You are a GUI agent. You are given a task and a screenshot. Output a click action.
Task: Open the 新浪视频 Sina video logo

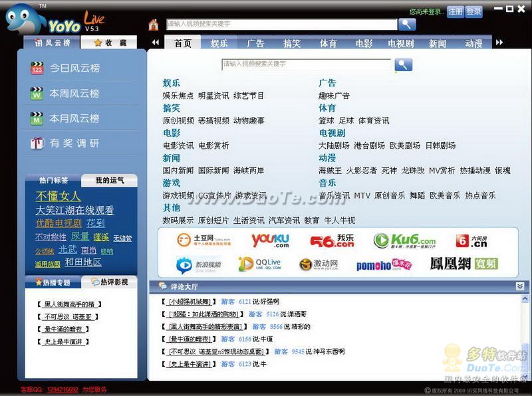pos(199,264)
